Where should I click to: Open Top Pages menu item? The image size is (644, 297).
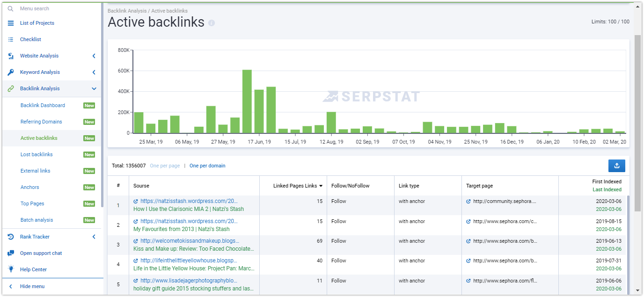pyautogui.click(x=32, y=203)
